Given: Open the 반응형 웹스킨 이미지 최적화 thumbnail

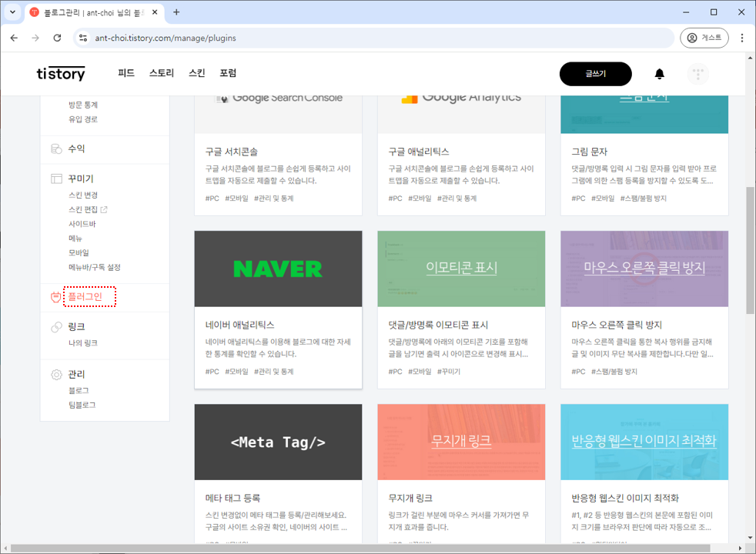Looking at the screenshot, I should click(644, 442).
